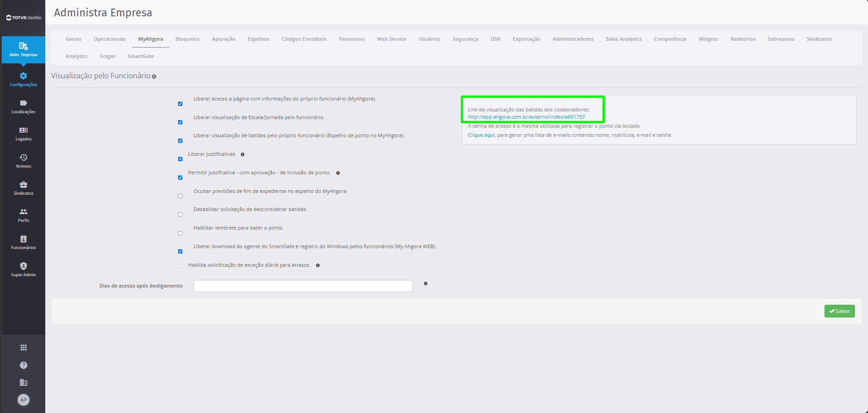Open the Analytics tab
The height and width of the screenshot is (413, 868).
click(x=77, y=56)
